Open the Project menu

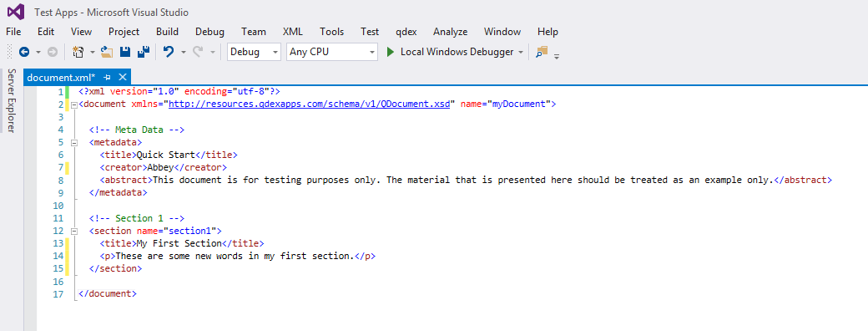click(x=124, y=32)
